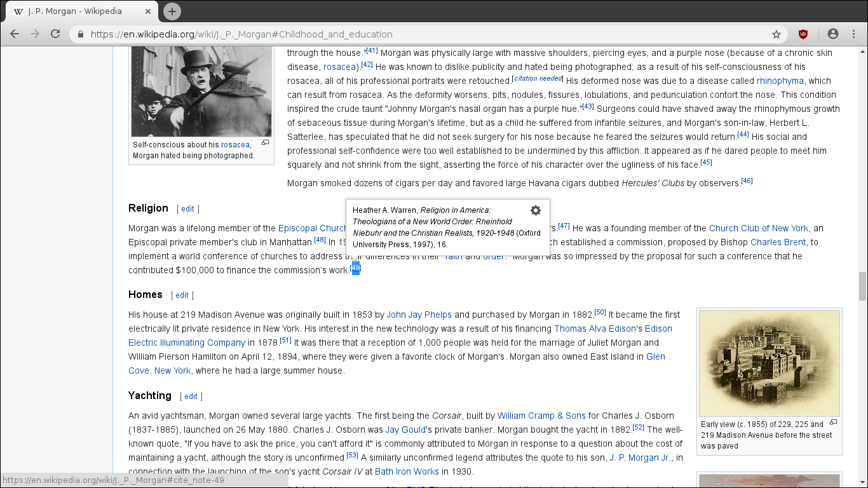Open the John Jay Phelps link
Image resolution: width=868 pixels, height=488 pixels.
point(419,315)
